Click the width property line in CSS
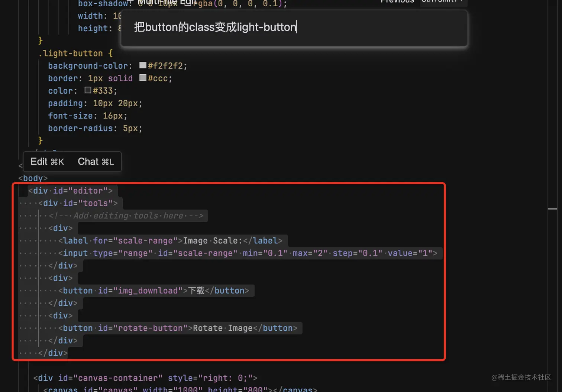This screenshot has width=562, height=392. click(99, 16)
